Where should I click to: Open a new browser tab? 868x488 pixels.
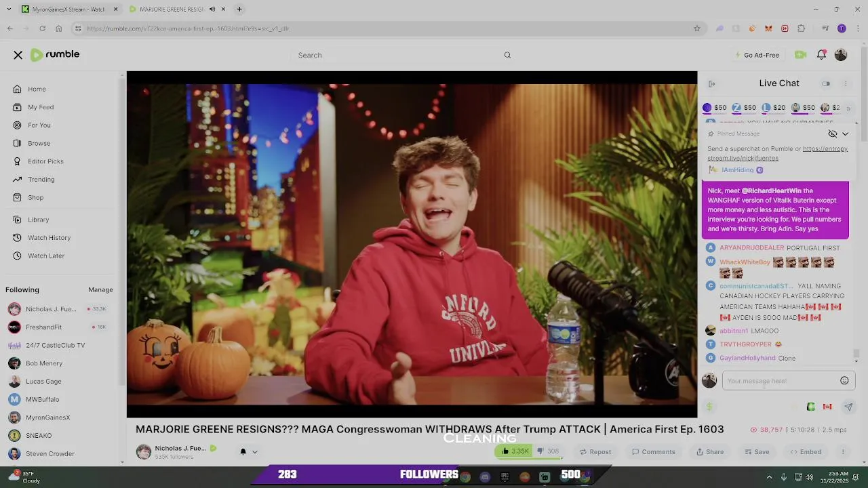pos(239,9)
